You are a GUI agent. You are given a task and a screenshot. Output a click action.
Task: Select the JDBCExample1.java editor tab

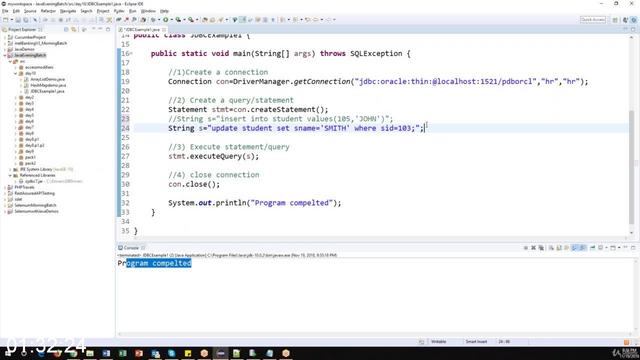[142, 30]
